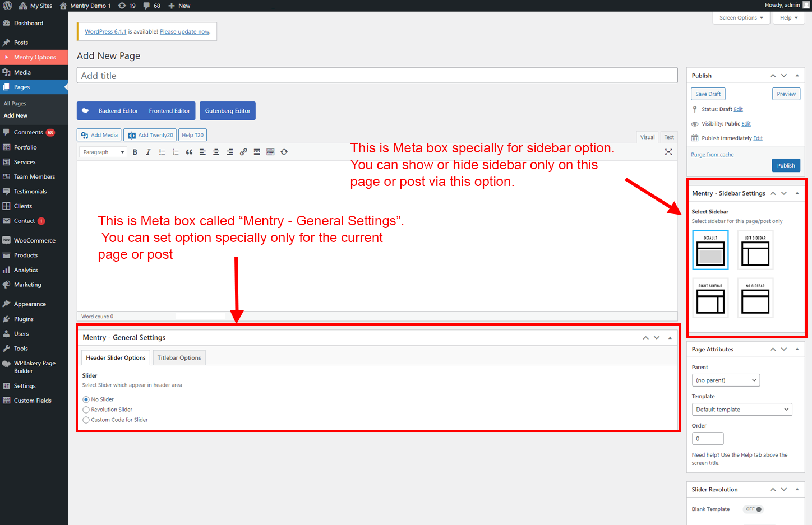Screen dimensions: 812x525
Task: Open the Paragraph format dropdown
Action: (104, 152)
